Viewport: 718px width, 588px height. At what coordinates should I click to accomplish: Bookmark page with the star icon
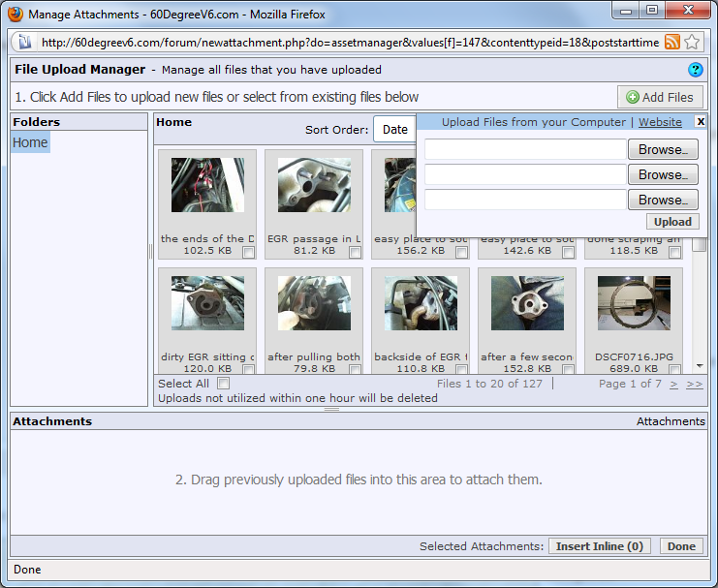pos(692,43)
